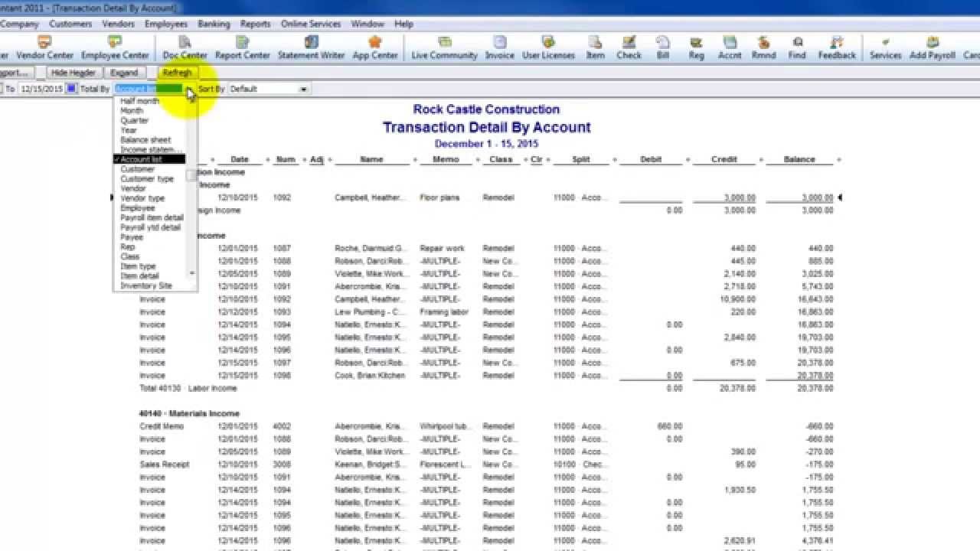Click the Find toolbar icon
Screen dimensions: 980x551
pos(797,47)
